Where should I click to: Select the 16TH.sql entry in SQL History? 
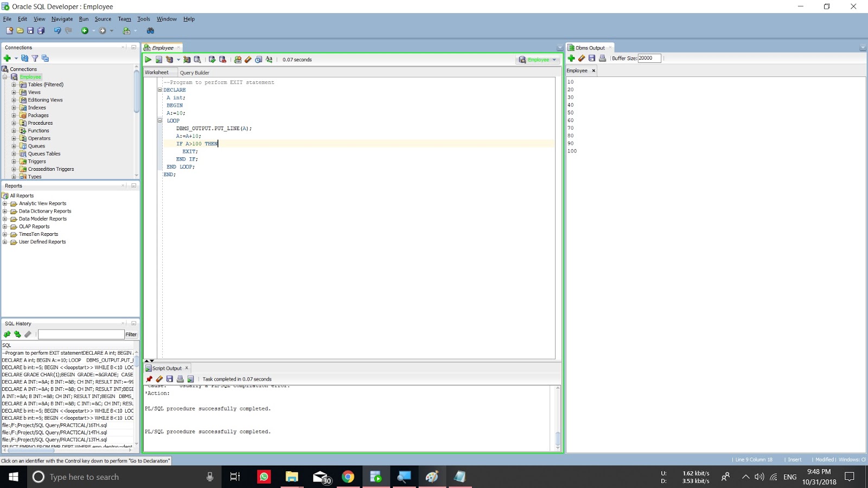(x=54, y=425)
